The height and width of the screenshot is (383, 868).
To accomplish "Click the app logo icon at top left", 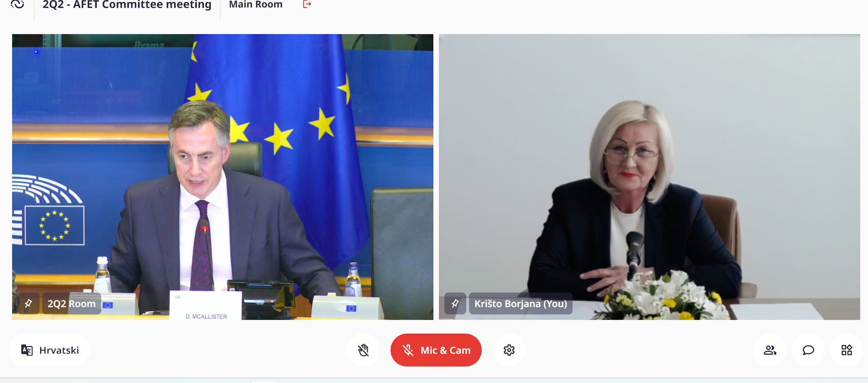I will pos(17,4).
